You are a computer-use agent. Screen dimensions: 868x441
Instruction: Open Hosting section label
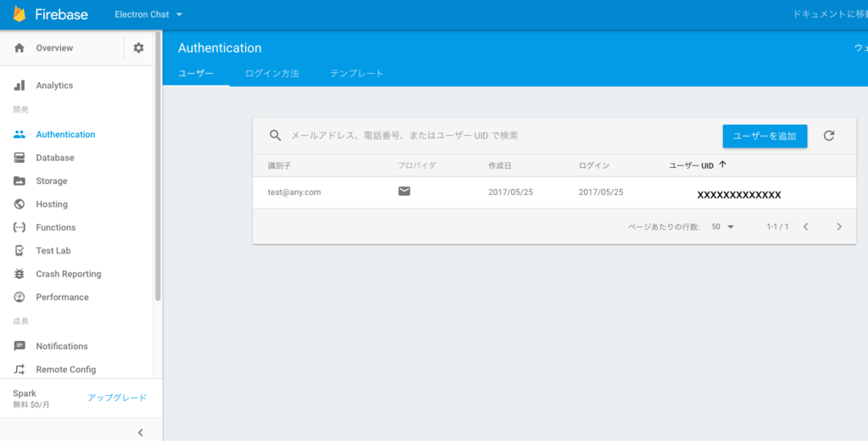tap(52, 204)
